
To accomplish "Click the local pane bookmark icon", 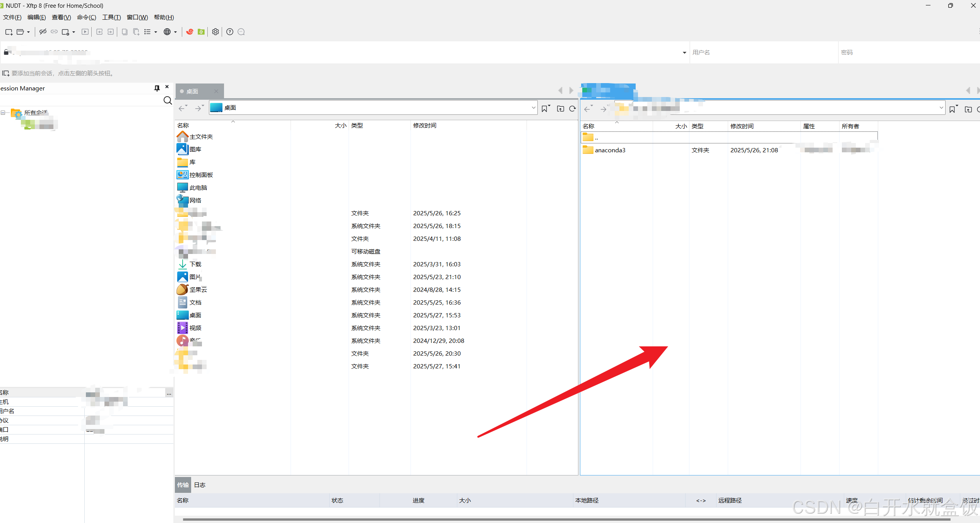I will pyautogui.click(x=545, y=109).
